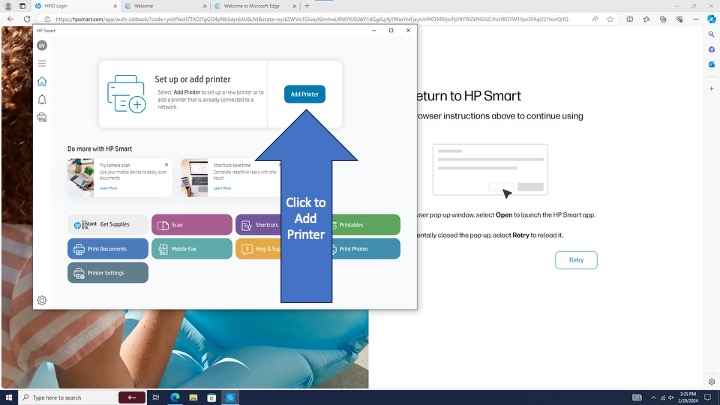720x405 pixels.
Task: Open the Help & Support tile
Action: click(x=258, y=249)
